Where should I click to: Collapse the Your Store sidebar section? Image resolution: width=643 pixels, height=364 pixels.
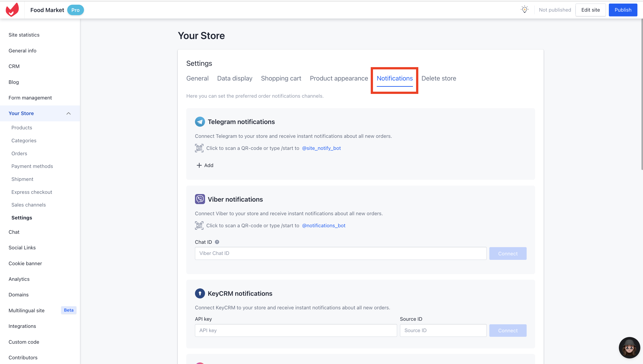point(68,114)
